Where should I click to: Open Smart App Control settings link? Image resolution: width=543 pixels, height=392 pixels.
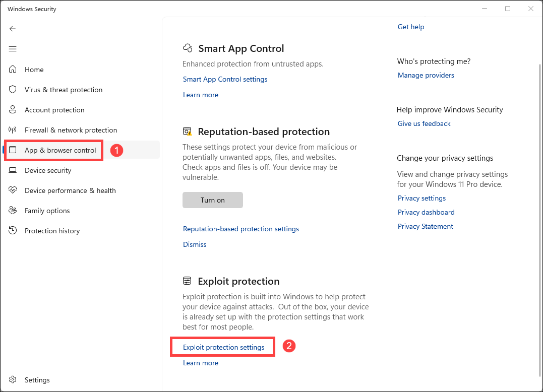[225, 79]
